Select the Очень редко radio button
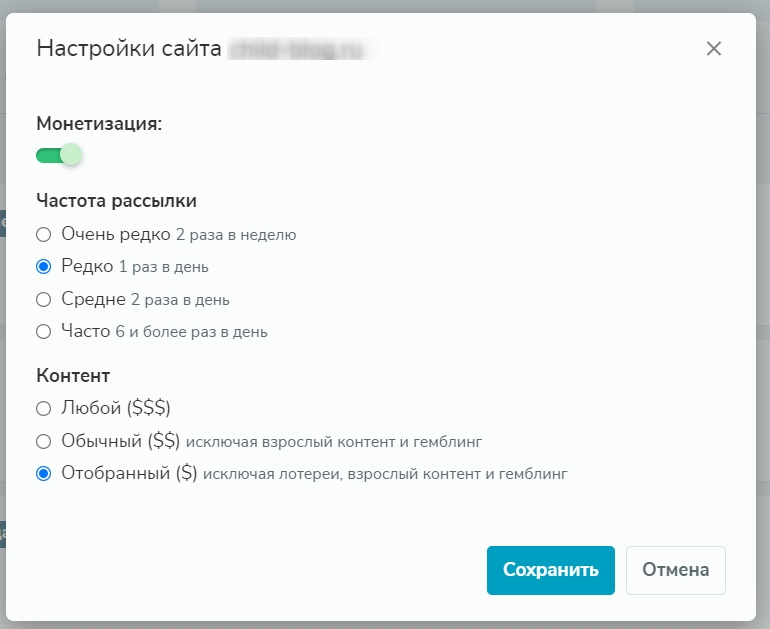 [43, 235]
